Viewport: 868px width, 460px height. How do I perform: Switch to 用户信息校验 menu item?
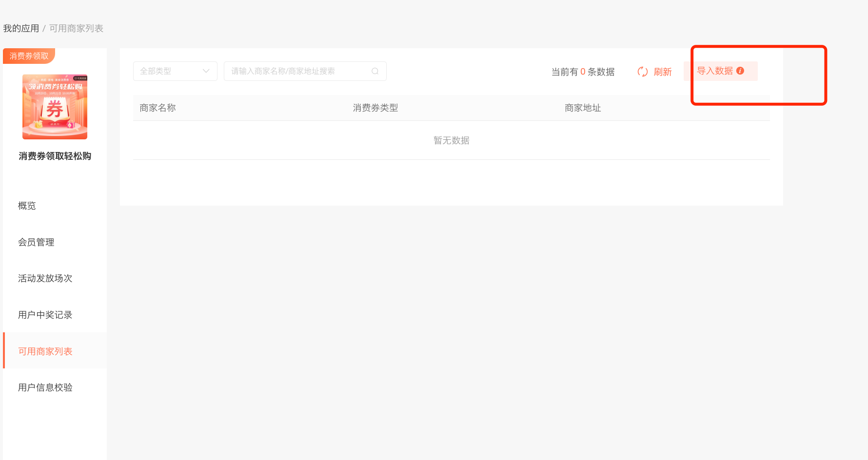(x=45, y=387)
